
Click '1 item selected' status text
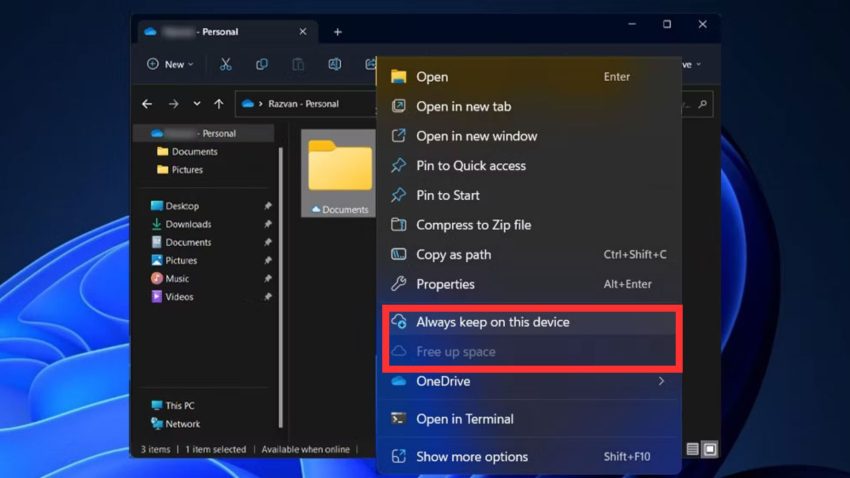[216, 449]
